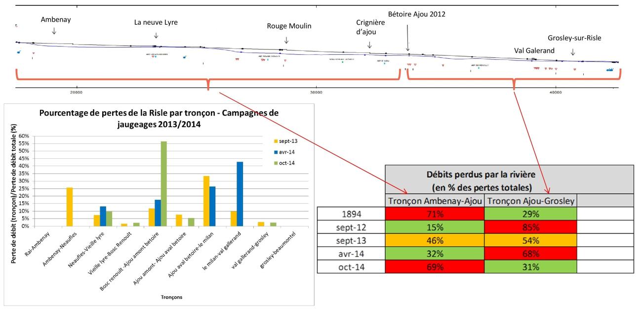
Task: Click a red triangle gauging marker on the profile
Action: [x=237, y=60]
